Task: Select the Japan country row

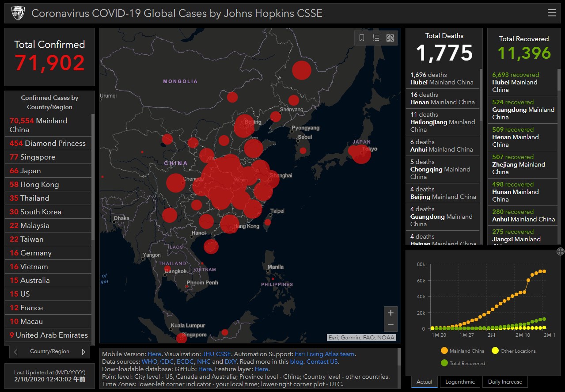Action: (x=48, y=171)
